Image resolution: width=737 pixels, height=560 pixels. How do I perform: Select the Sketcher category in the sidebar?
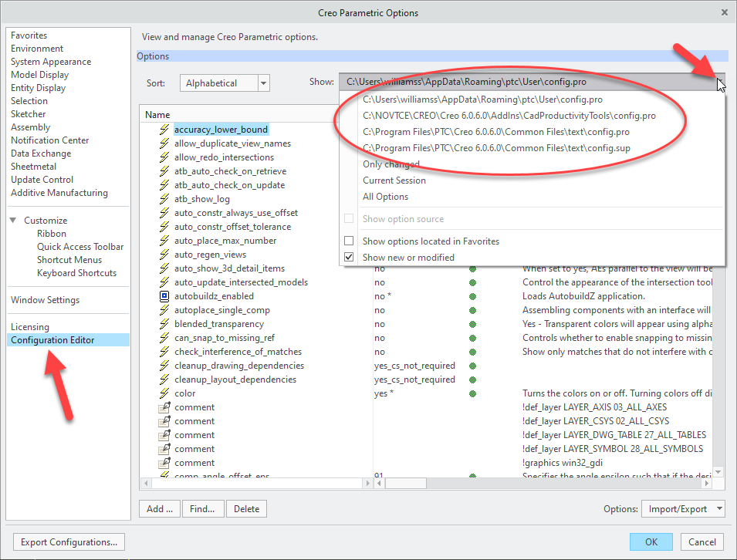(x=28, y=113)
